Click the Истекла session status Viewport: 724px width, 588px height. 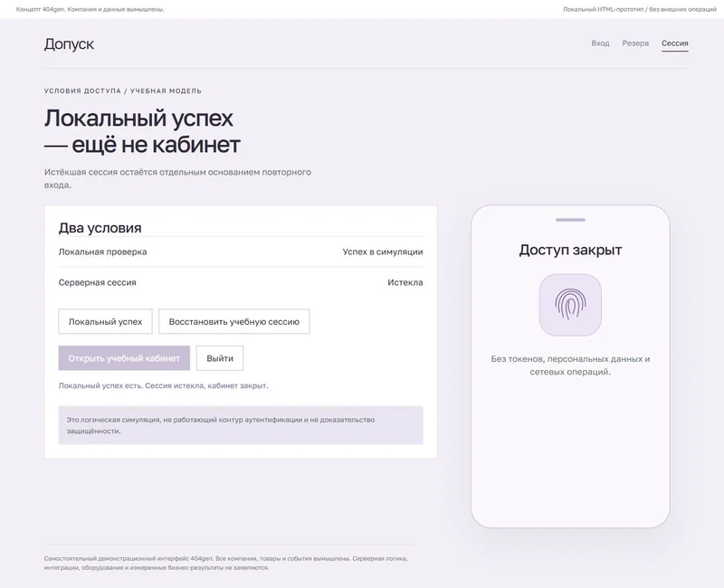[405, 282]
